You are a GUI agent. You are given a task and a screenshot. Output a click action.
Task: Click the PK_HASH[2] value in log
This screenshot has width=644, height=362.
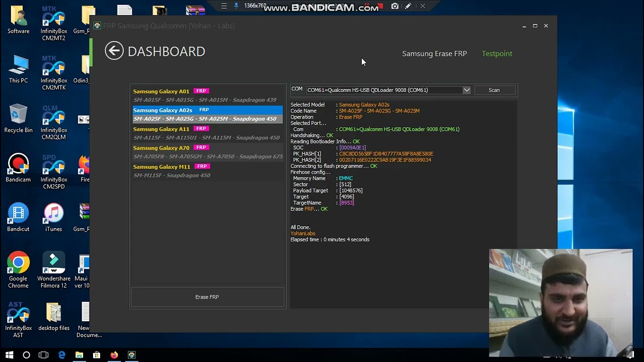pos(385,160)
